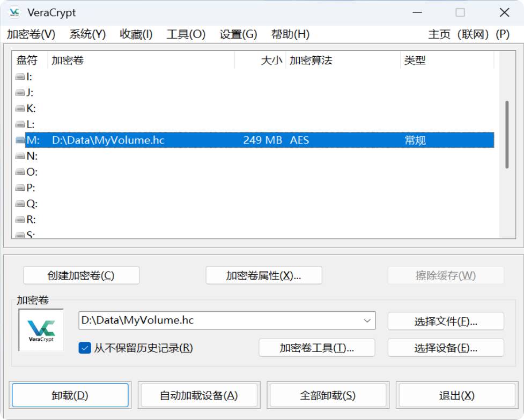Click the VeraCrypt logo image beside volume path

pos(41,329)
